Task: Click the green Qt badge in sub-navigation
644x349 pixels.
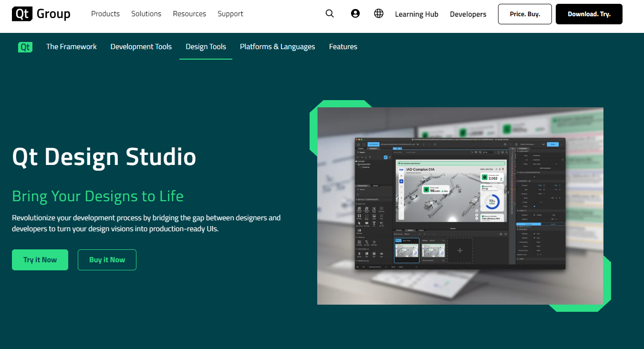Action: pyautogui.click(x=25, y=47)
